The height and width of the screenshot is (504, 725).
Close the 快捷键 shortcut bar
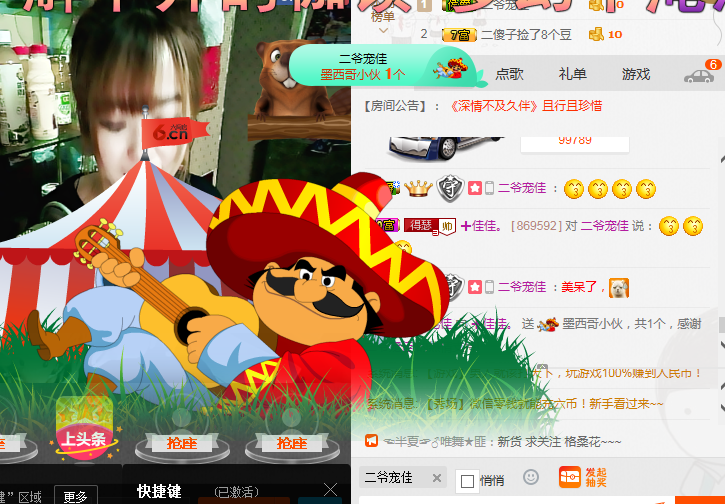pyautogui.click(x=330, y=489)
